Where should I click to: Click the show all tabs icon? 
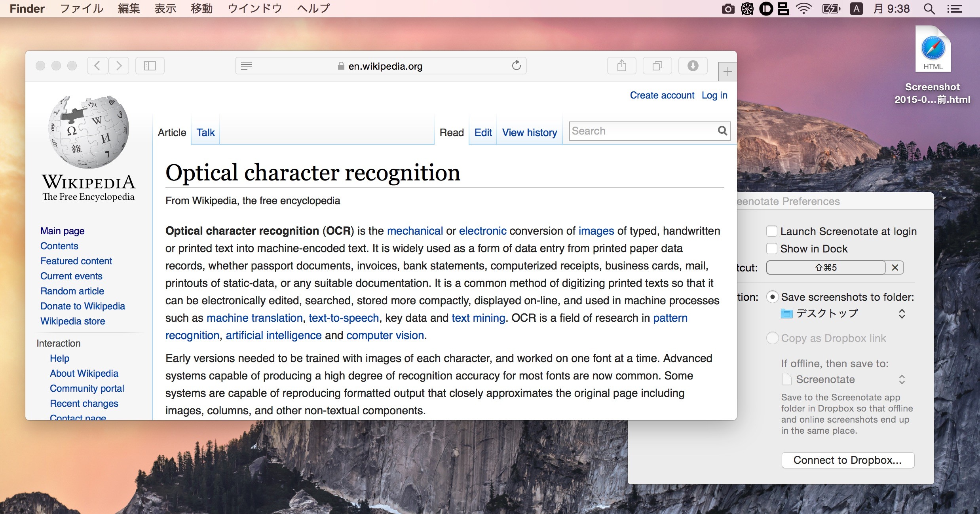click(657, 66)
